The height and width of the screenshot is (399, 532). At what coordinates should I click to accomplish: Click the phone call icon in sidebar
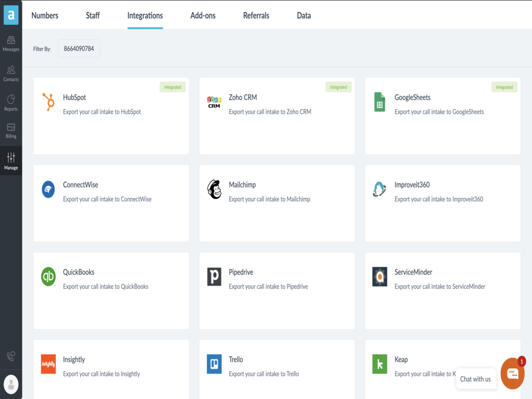(11, 356)
